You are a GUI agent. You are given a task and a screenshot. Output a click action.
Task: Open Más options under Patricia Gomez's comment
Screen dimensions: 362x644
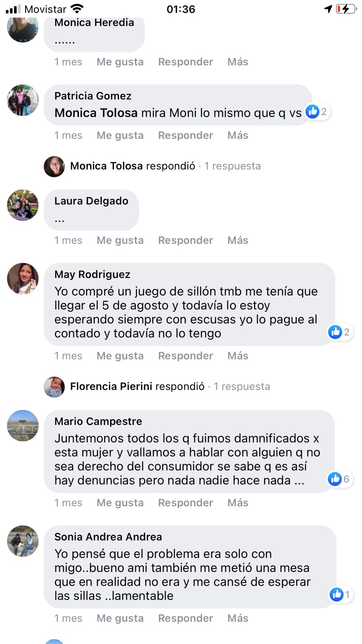tap(238, 135)
